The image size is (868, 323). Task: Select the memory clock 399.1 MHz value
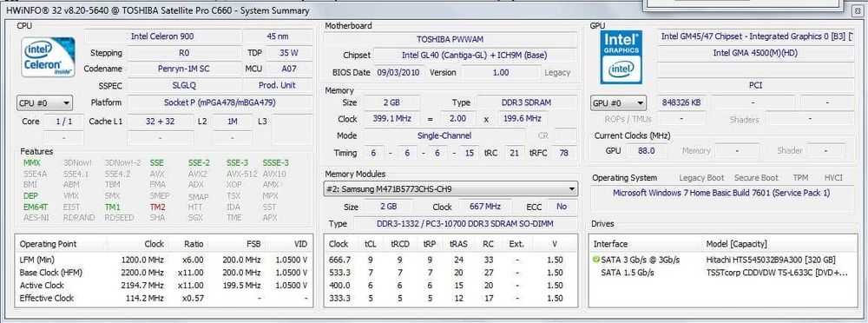[391, 119]
